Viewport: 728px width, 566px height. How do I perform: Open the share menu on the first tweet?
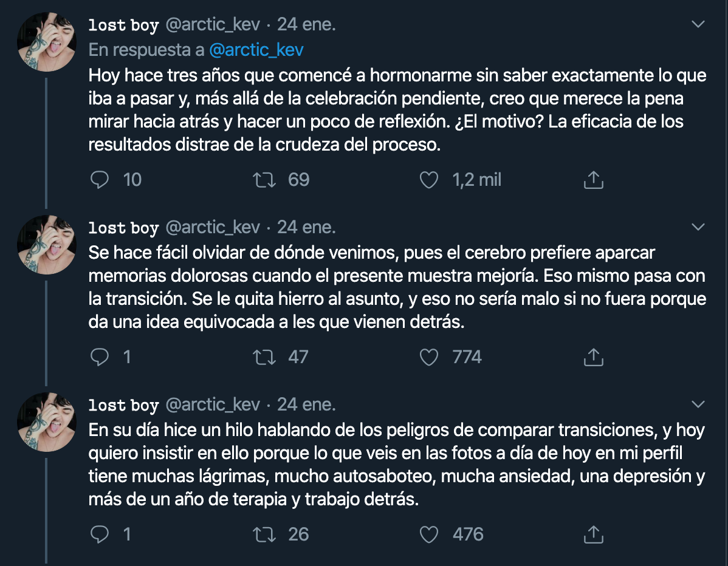pyautogui.click(x=594, y=180)
